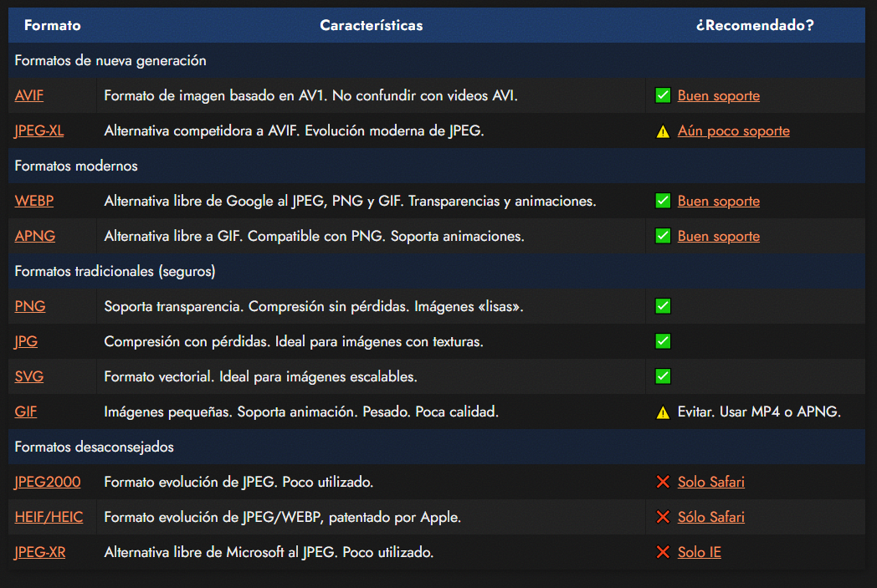The width and height of the screenshot is (877, 588).
Task: Follow the WEBP format link
Action: (x=34, y=201)
